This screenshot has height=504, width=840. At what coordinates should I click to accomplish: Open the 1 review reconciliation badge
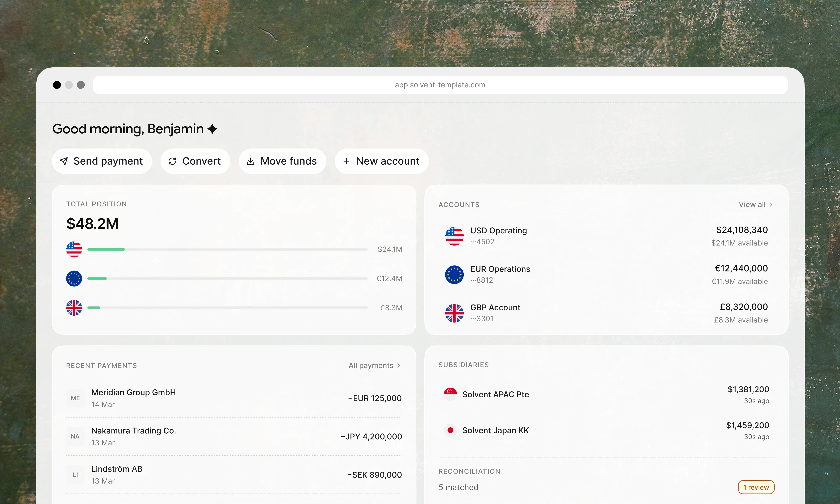click(x=756, y=487)
